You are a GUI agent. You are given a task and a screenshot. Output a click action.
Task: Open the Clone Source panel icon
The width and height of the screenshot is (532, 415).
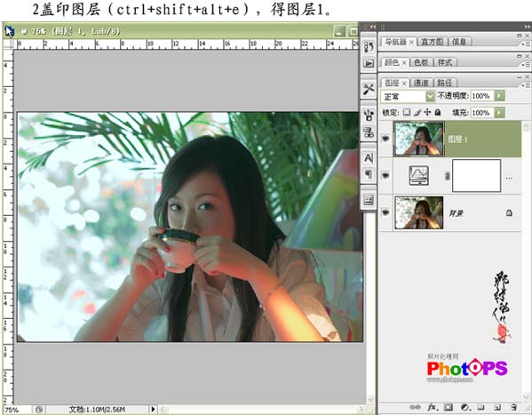(369, 132)
